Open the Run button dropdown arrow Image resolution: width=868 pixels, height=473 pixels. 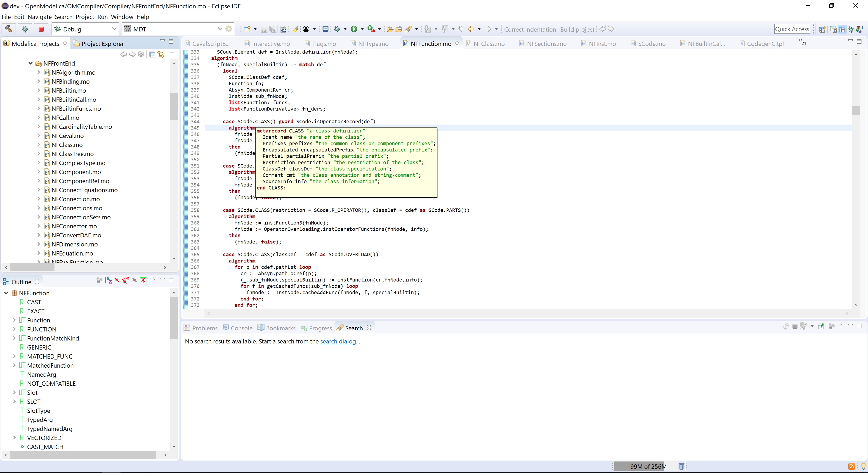pos(362,29)
